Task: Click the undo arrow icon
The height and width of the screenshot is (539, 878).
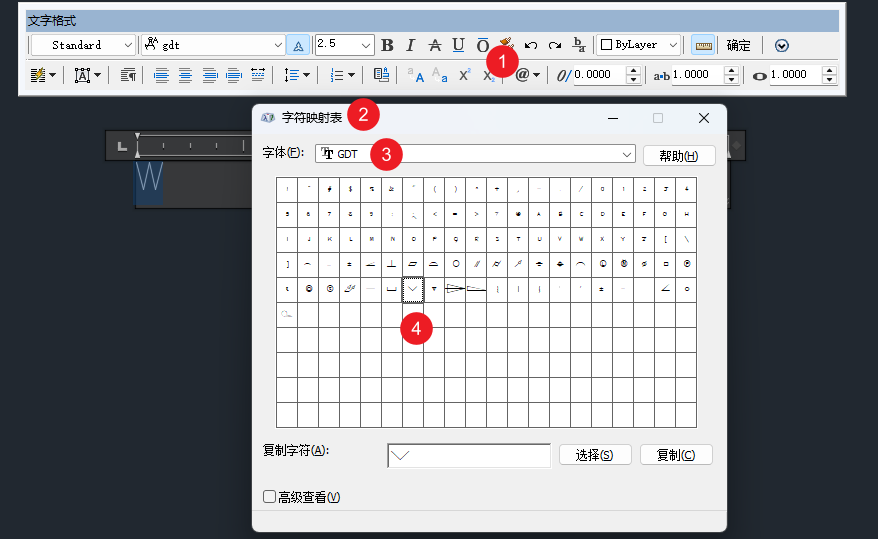Action: (x=531, y=45)
